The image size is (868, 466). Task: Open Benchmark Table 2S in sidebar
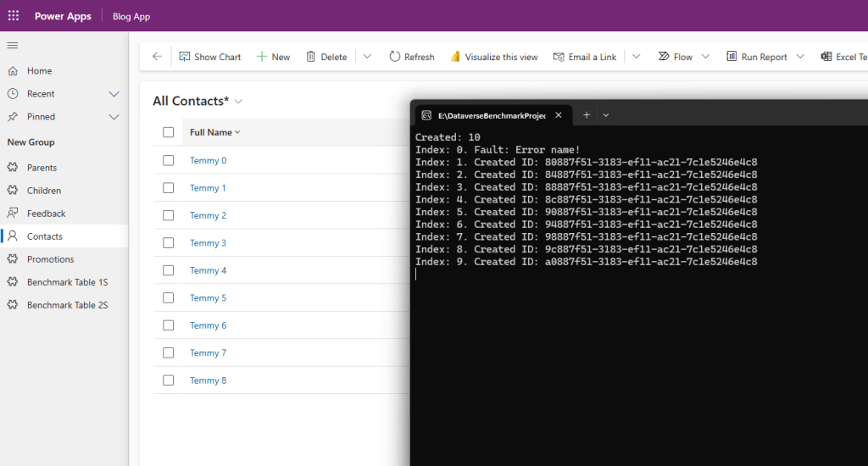(x=68, y=305)
